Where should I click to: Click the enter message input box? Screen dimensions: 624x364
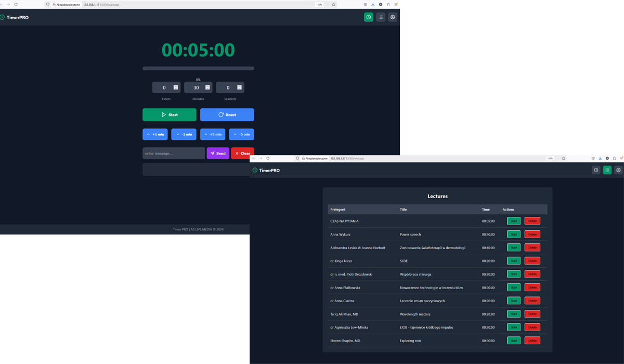[174, 153]
